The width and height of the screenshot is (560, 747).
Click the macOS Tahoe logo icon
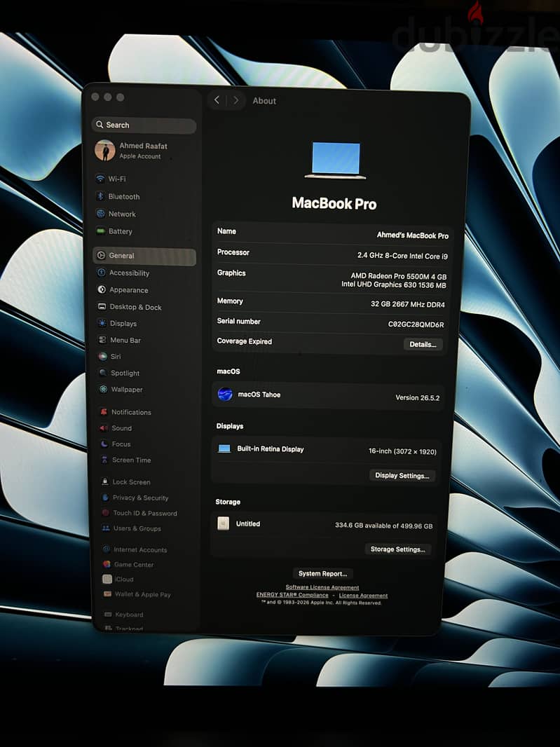225,394
